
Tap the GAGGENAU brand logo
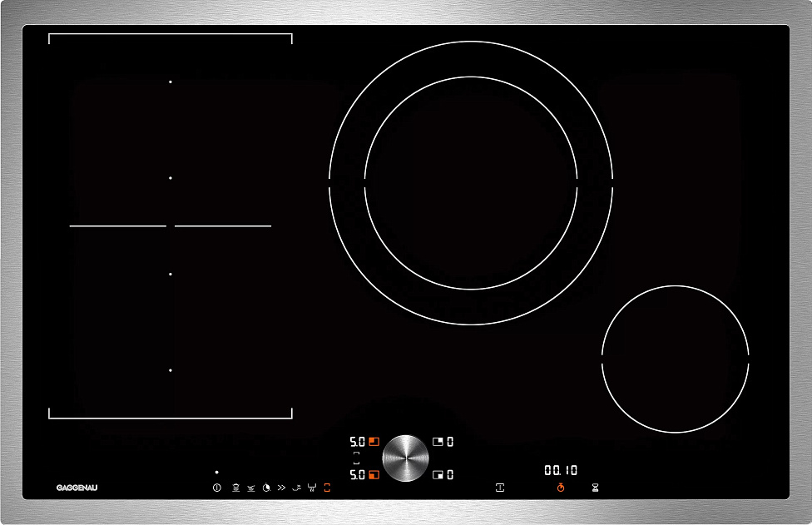point(77,488)
